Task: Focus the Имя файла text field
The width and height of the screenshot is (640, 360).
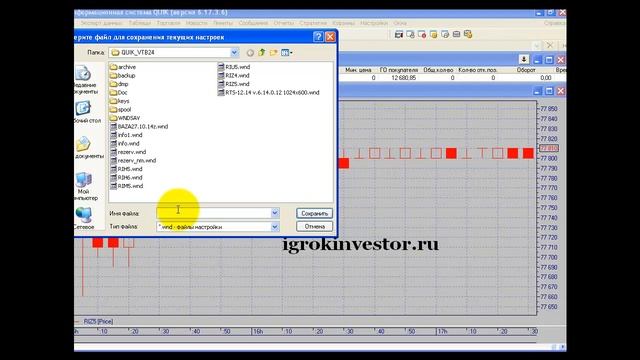Action: pyautogui.click(x=214, y=213)
